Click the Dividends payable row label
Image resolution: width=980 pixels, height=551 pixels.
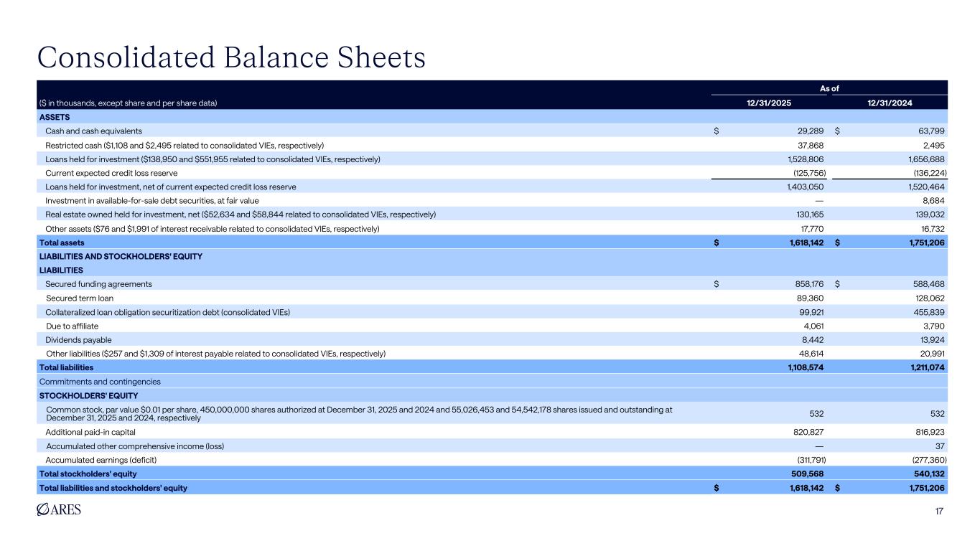click(78, 339)
